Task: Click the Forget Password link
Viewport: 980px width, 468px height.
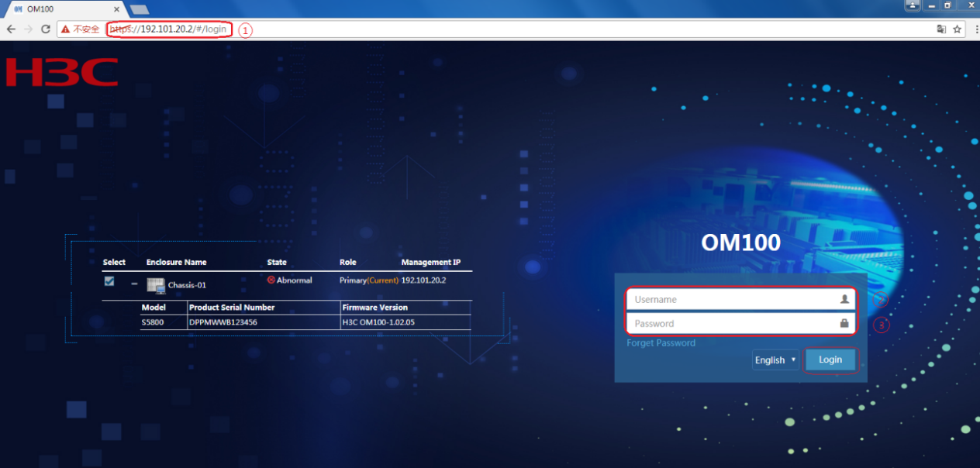Action: pos(661,342)
